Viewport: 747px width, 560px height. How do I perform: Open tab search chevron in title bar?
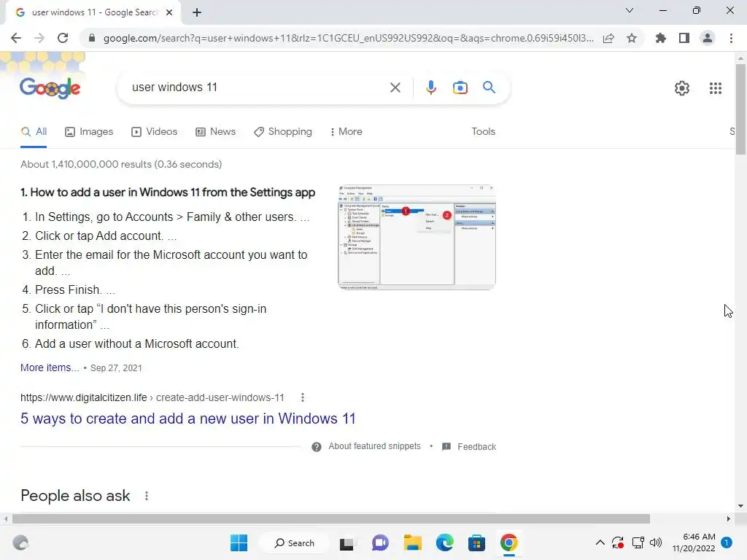click(x=630, y=10)
